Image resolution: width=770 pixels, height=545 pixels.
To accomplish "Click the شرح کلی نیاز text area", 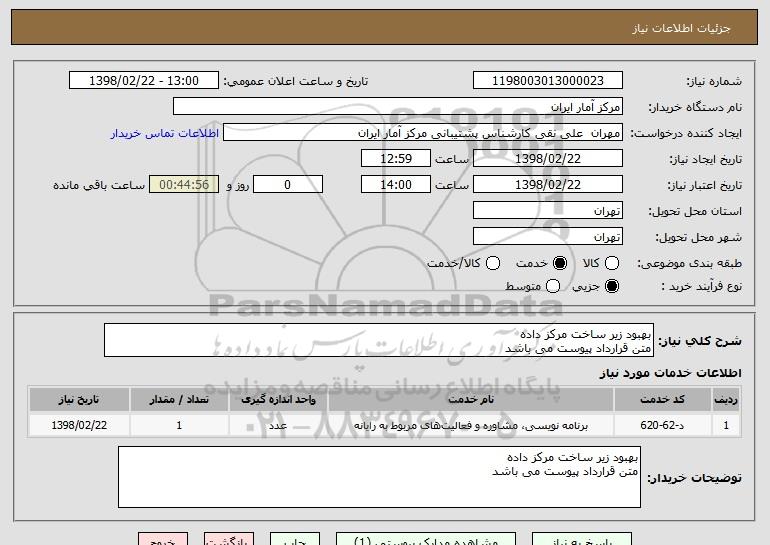I will pos(379,340).
